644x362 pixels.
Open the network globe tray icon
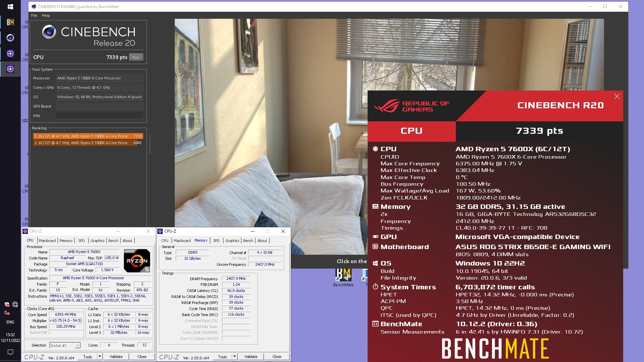15,304
